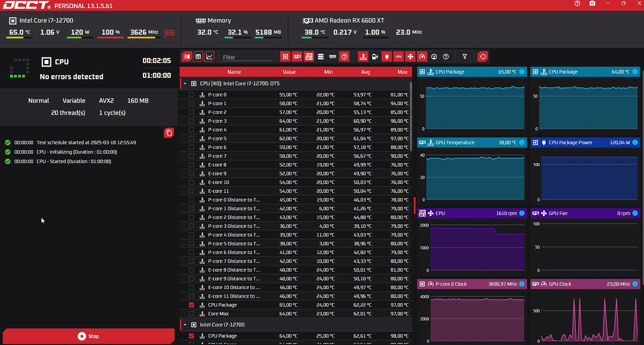The width and height of the screenshot is (644, 345).
Task: Sort table by Max column
Action: (402, 72)
